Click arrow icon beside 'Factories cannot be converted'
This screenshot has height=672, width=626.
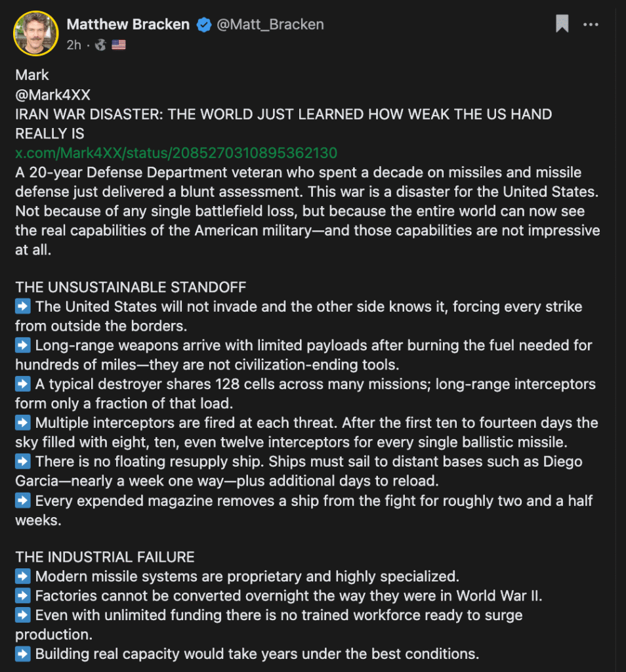23,595
